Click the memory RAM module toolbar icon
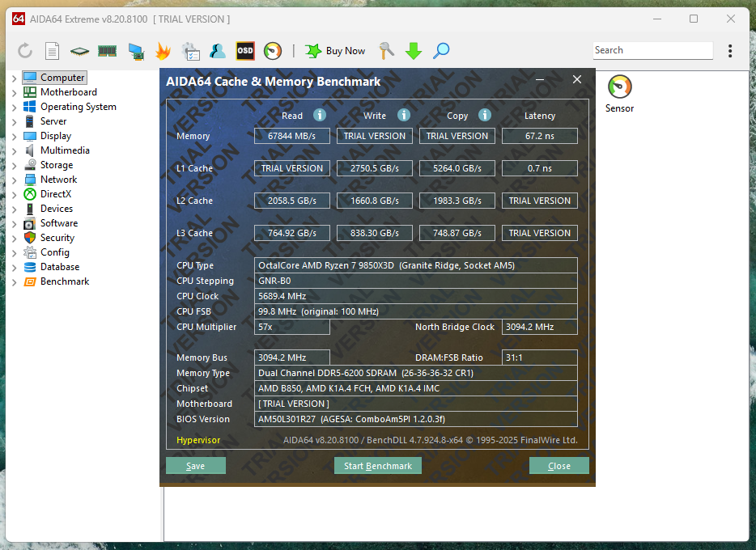This screenshot has width=756, height=550. coord(107,51)
